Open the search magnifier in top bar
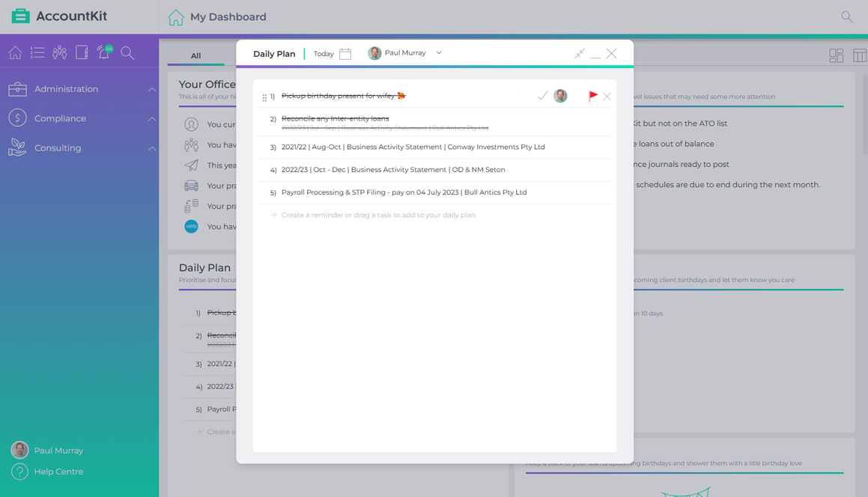 (846, 16)
